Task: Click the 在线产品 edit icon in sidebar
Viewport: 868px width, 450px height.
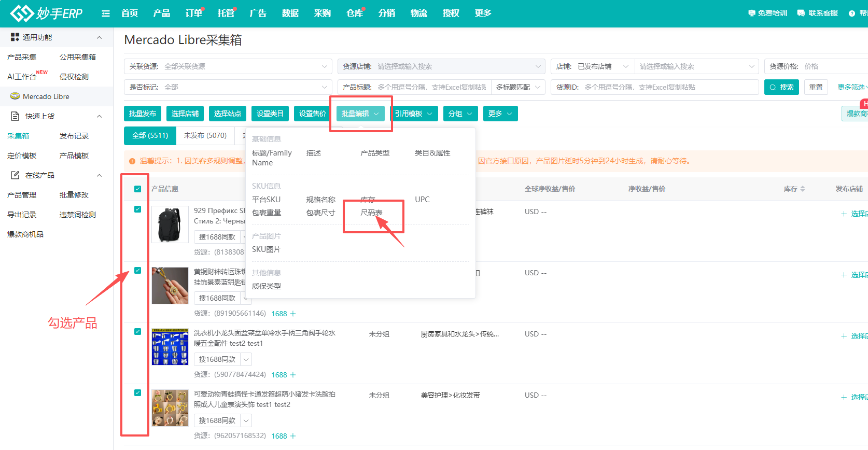Action: [15, 175]
